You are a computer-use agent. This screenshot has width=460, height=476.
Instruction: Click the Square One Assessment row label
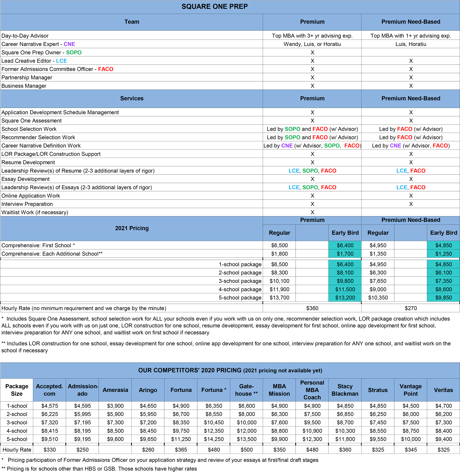point(31,120)
